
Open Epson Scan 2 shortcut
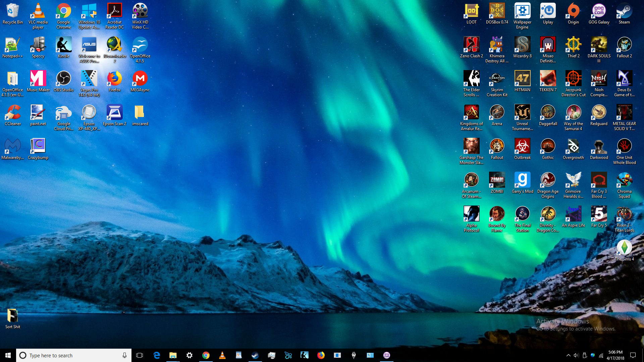(115, 116)
